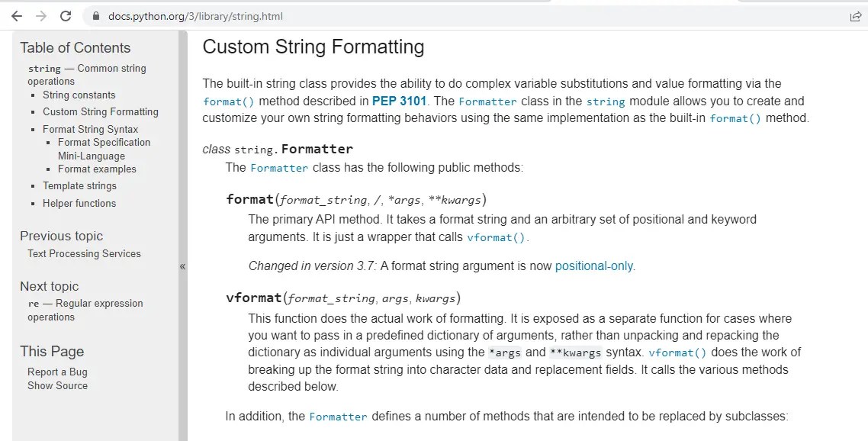Select Format String Syntax in contents
The width and height of the screenshot is (868, 441).
[x=90, y=129]
